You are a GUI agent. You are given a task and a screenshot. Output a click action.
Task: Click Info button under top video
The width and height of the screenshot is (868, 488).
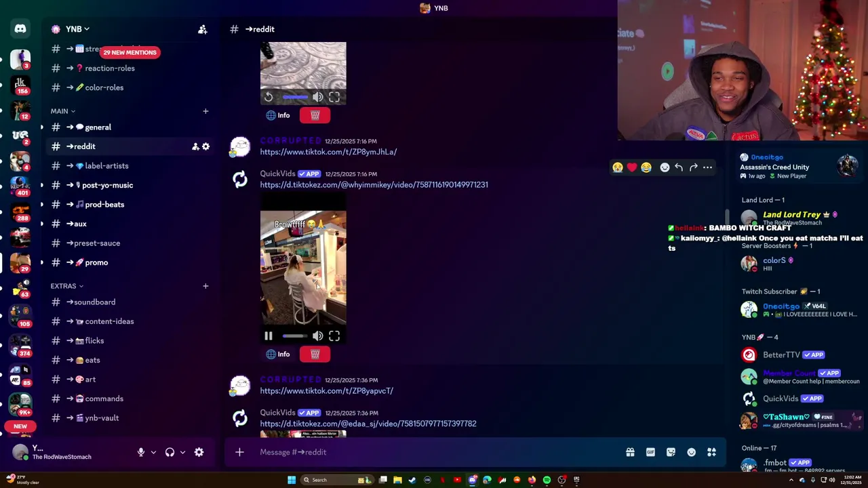pos(278,115)
